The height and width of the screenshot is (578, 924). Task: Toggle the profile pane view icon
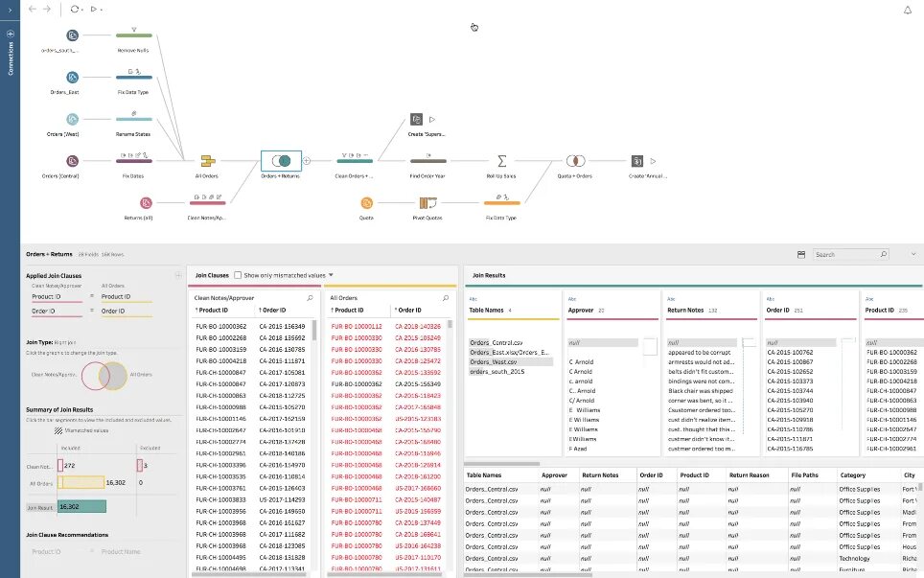pyautogui.click(x=801, y=255)
